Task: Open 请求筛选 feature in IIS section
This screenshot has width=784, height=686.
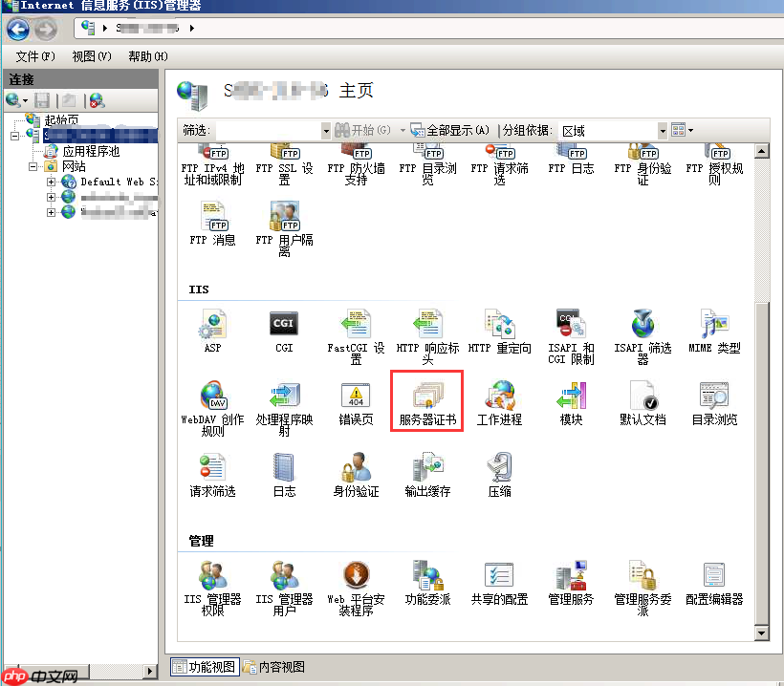Action: pos(212,475)
